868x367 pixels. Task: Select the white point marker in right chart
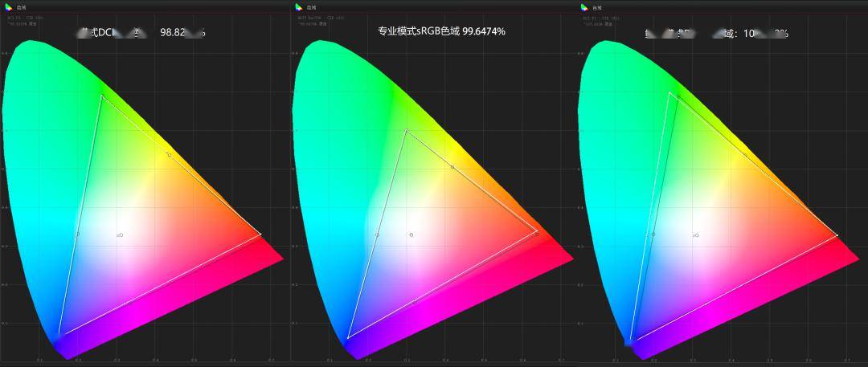[x=696, y=235]
